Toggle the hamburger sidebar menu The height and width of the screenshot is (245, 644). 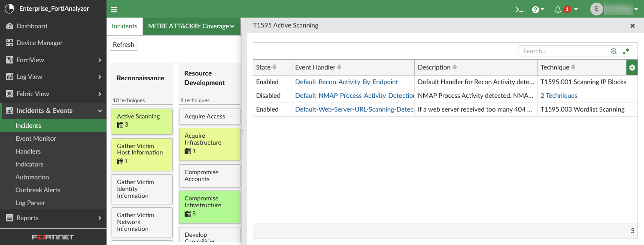[x=114, y=9]
